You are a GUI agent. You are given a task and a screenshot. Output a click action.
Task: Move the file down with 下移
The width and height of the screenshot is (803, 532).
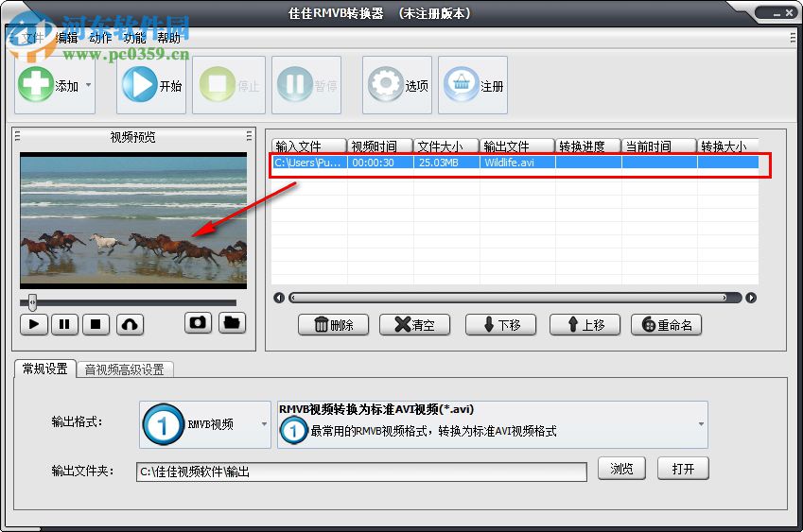[x=501, y=325]
